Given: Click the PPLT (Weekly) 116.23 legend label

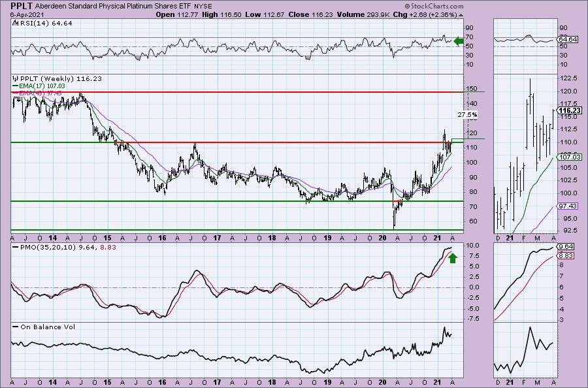Looking at the screenshot, I should point(61,79).
